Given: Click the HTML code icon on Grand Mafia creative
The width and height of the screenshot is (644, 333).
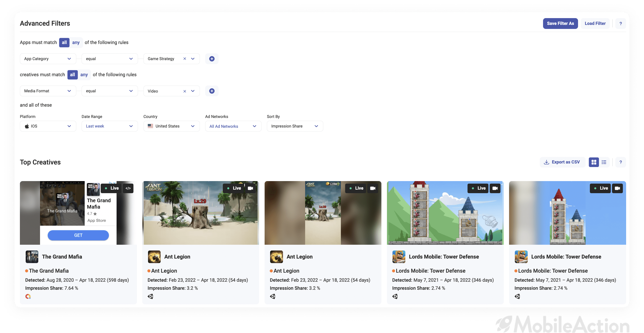Looking at the screenshot, I should 128,188.
